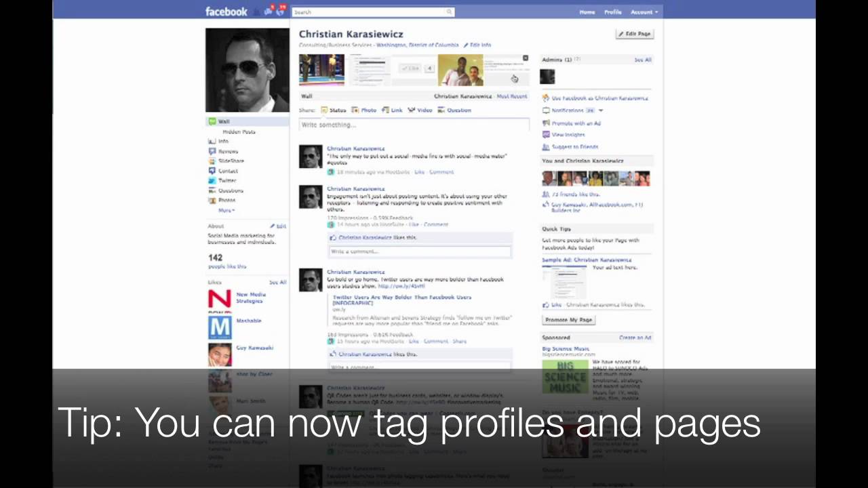Open Photos in the left sidebar
The image size is (868, 488).
[x=222, y=200]
